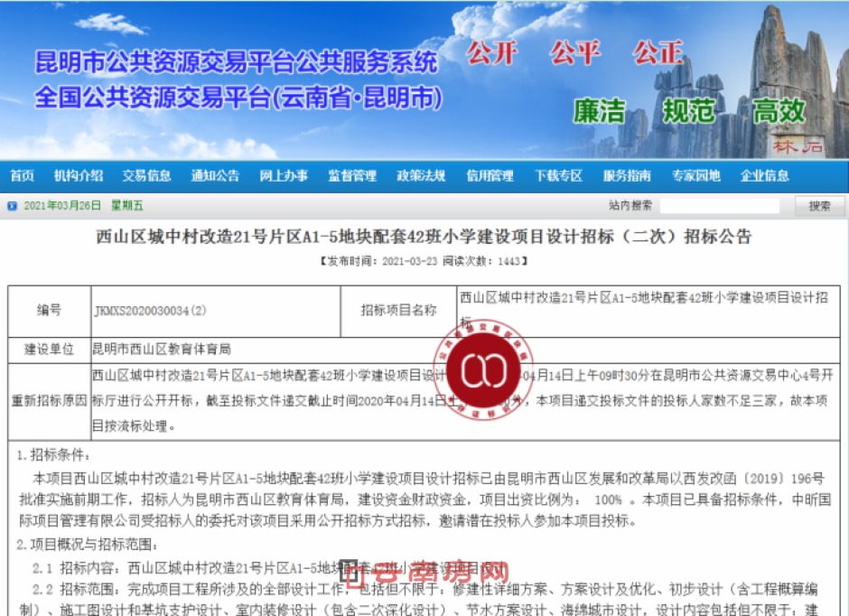Open the 监督管理 menu item
This screenshot has width=849, height=616.
pyautogui.click(x=352, y=176)
